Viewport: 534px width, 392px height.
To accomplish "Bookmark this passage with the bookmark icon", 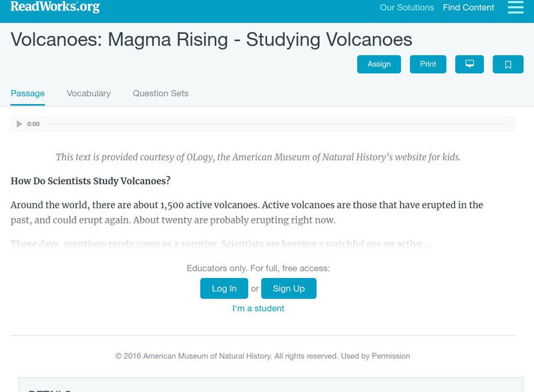I will click(x=508, y=64).
